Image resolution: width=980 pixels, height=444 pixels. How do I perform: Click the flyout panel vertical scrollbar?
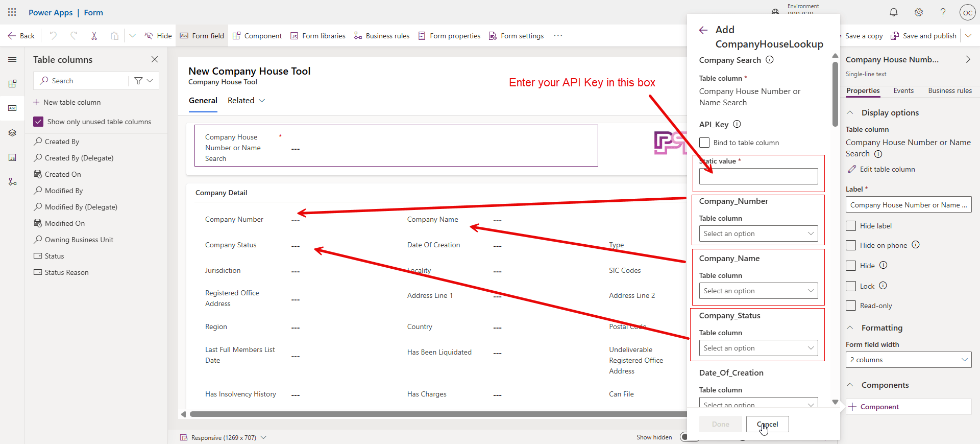[835, 95]
